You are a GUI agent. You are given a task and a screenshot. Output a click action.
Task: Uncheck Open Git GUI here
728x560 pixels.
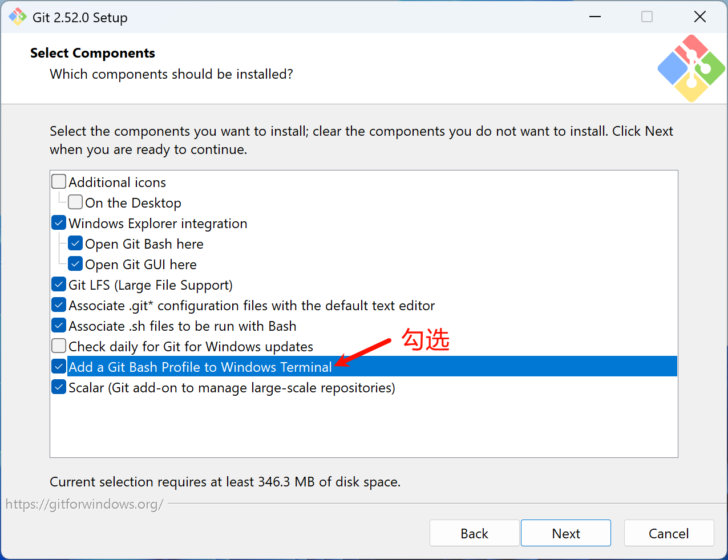75,264
